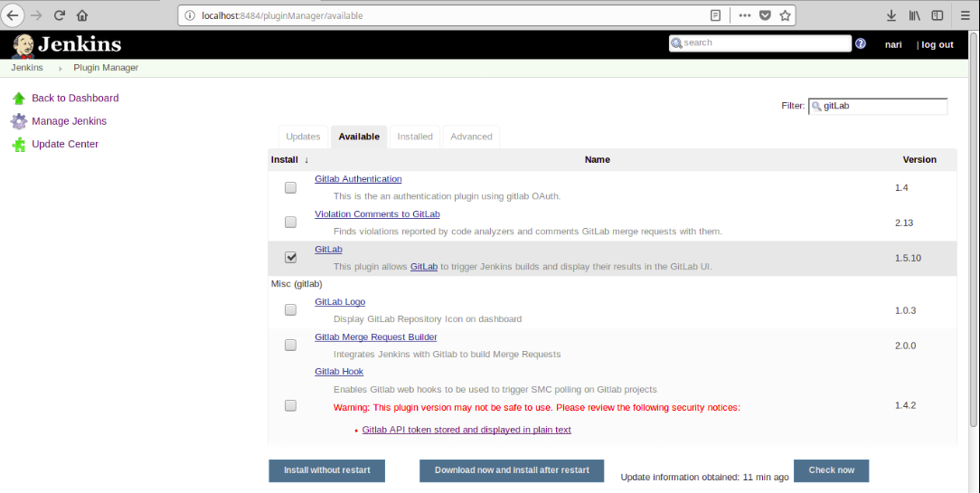Open GitLab Logo plugin link

[340, 301]
